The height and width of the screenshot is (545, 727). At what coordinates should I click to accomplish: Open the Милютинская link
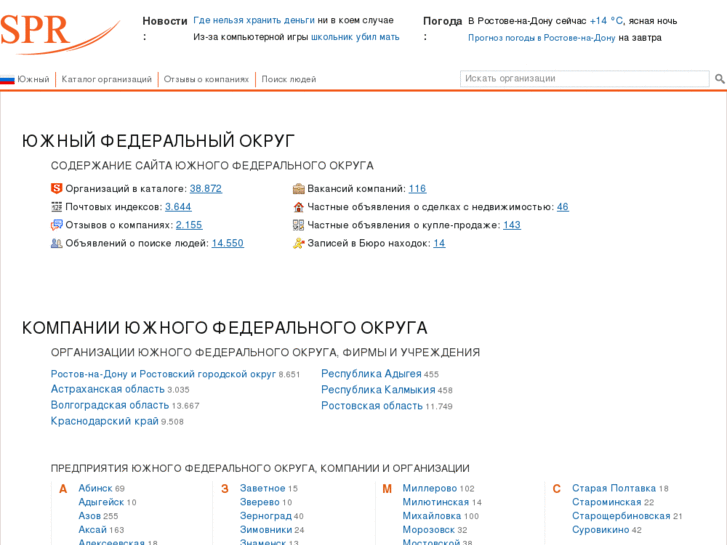435,502
